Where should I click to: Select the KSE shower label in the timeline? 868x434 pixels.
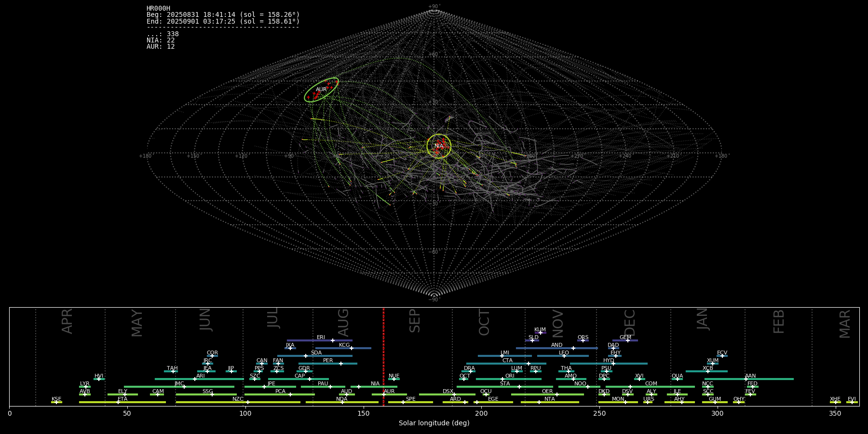pos(56,399)
